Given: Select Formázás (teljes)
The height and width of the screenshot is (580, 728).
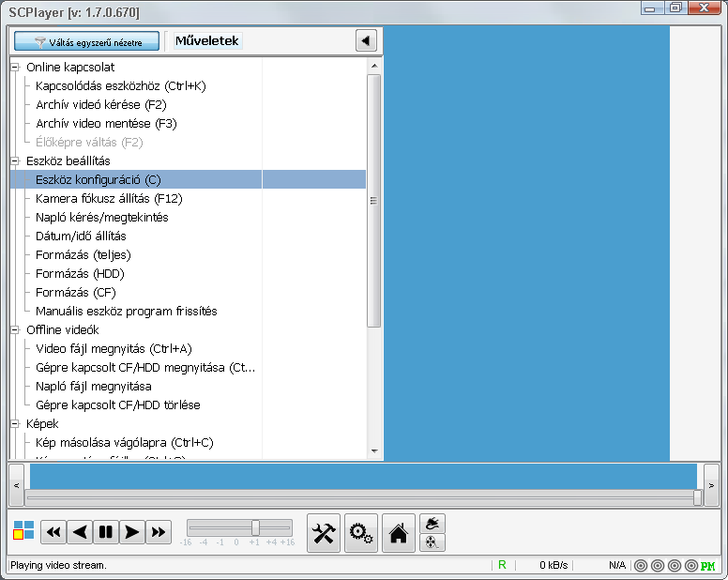Looking at the screenshot, I should coord(83,255).
